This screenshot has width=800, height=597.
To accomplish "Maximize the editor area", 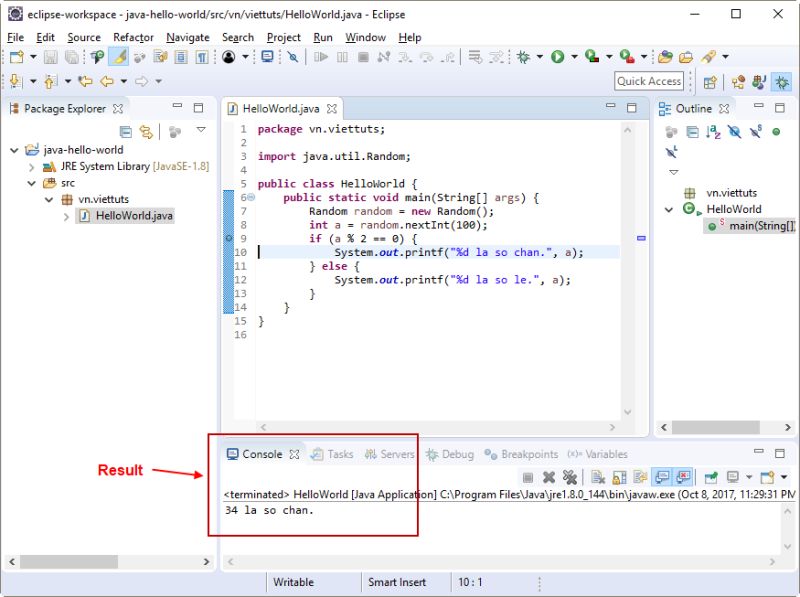I will pos(632,108).
